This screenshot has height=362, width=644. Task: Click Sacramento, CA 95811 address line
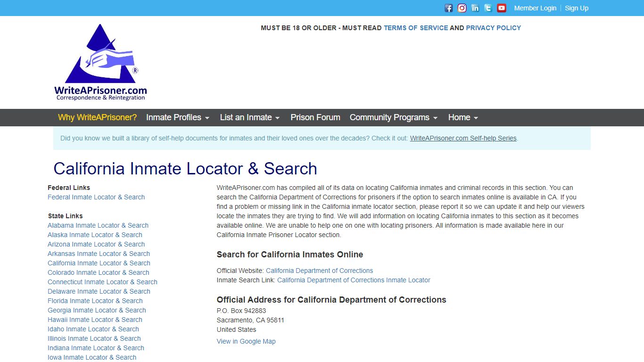tap(250, 320)
